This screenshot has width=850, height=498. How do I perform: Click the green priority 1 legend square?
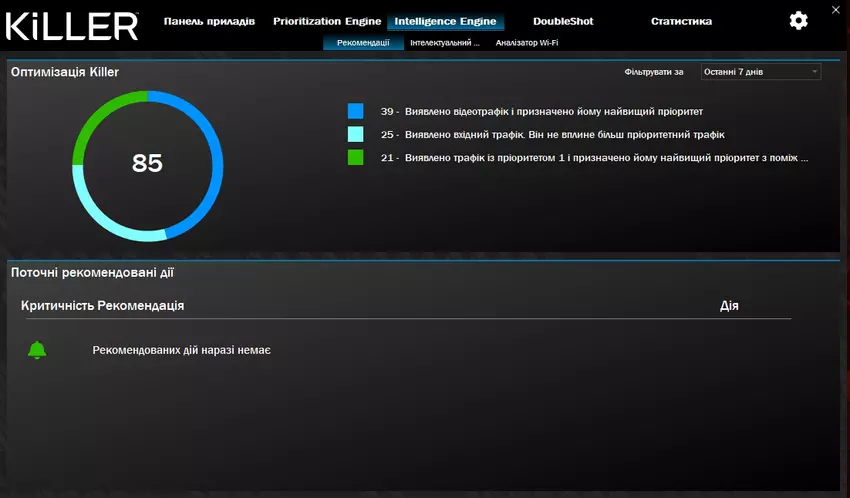(356, 157)
